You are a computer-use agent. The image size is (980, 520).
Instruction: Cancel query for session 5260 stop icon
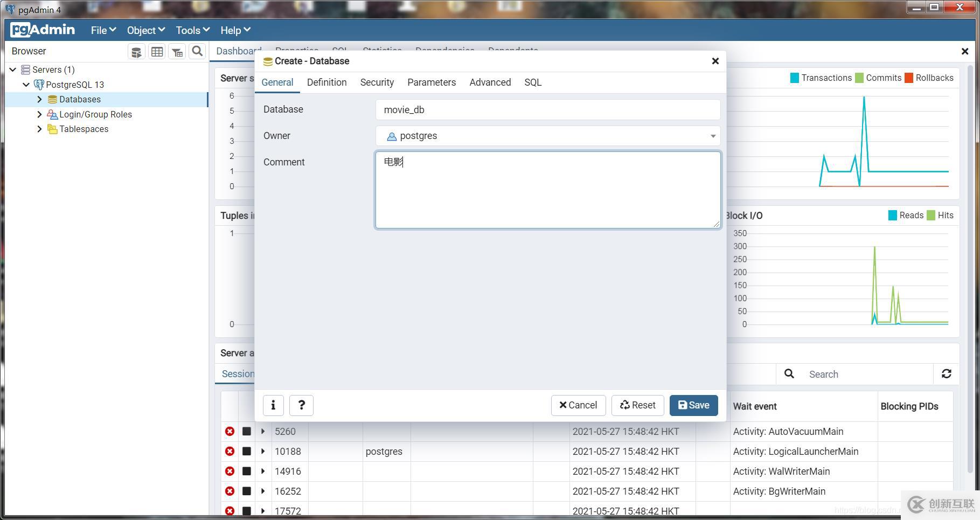(246, 431)
